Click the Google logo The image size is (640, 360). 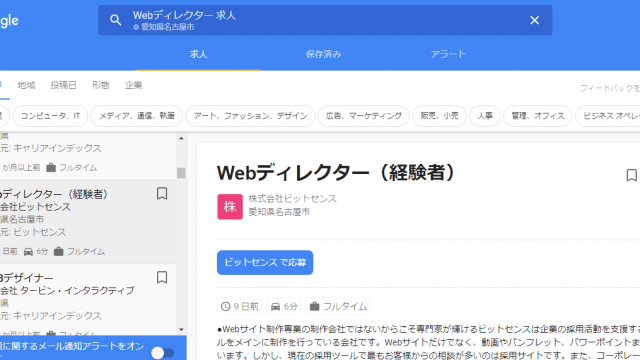pos(9,20)
